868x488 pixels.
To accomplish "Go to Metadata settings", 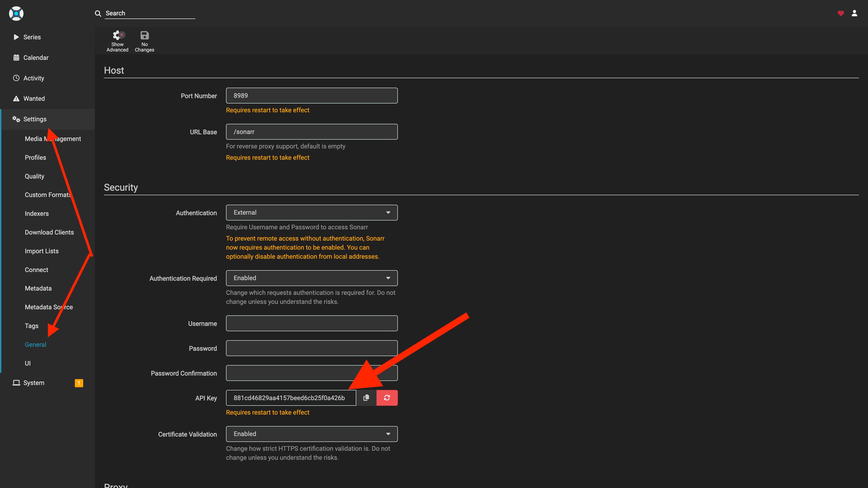I will [x=38, y=288].
